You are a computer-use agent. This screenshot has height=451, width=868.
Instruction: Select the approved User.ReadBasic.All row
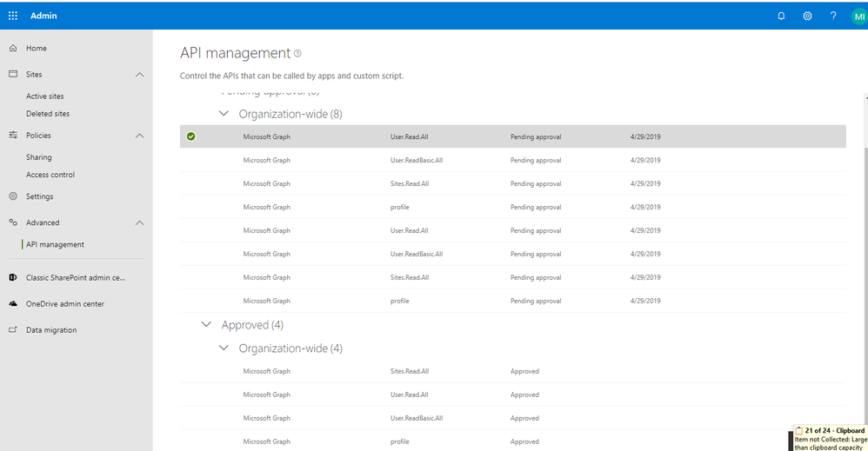click(512, 418)
